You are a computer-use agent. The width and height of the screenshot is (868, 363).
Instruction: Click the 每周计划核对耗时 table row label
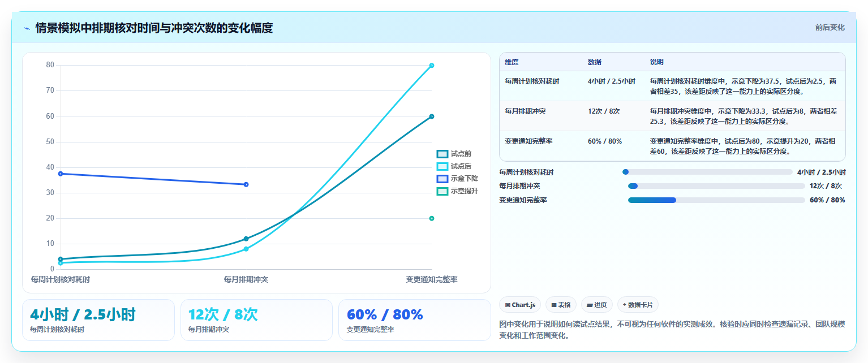[x=532, y=81]
